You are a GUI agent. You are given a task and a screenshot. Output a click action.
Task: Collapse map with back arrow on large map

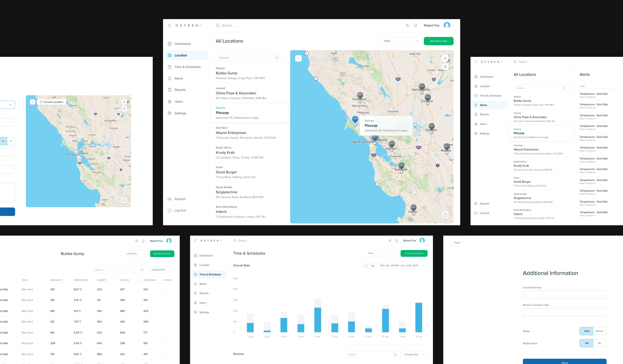298,59
